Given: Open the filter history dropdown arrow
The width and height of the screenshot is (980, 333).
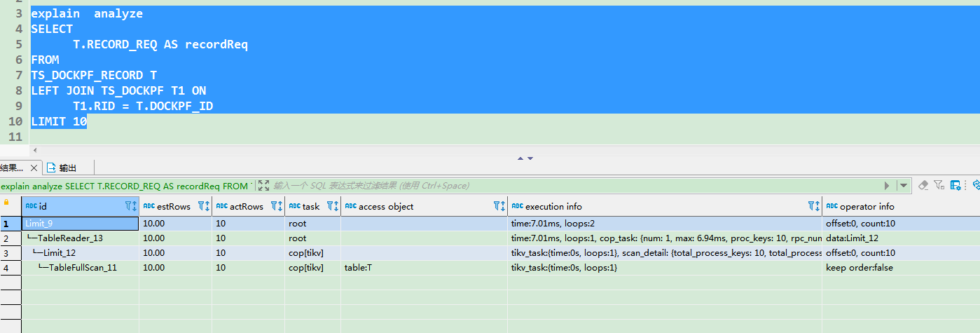Looking at the screenshot, I should (904, 186).
